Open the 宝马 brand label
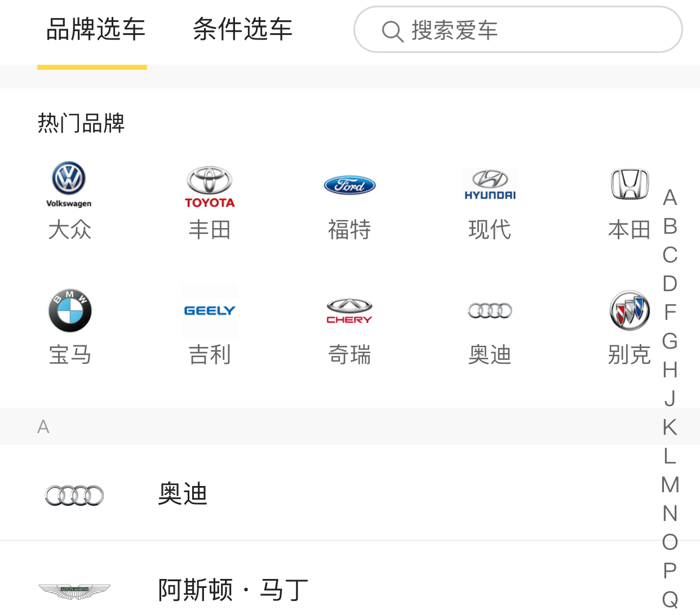This screenshot has width=700, height=615. [70, 355]
